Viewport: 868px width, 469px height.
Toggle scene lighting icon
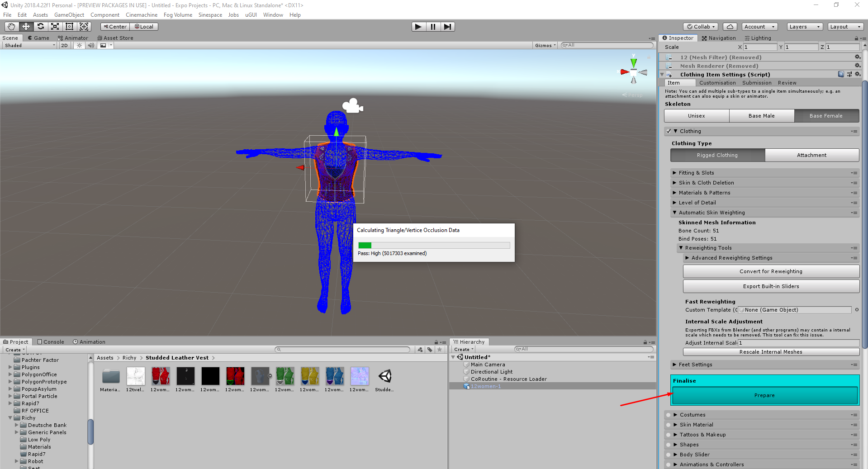pos(79,45)
